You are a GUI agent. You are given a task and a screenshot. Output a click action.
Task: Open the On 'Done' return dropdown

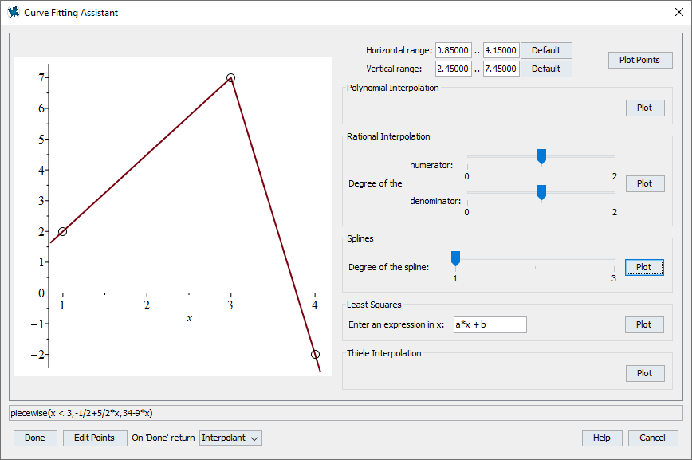click(x=230, y=438)
